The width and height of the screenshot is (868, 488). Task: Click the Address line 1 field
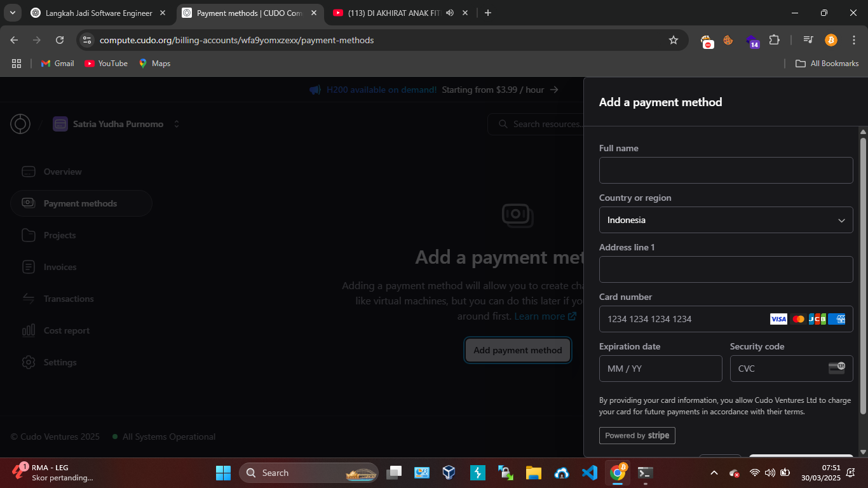[726, 269]
